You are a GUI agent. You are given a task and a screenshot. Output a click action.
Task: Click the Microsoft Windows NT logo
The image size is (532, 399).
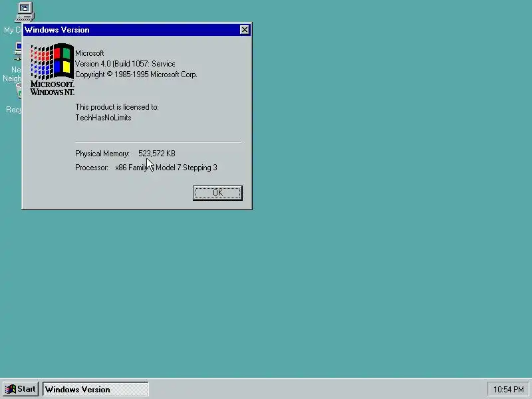52,69
